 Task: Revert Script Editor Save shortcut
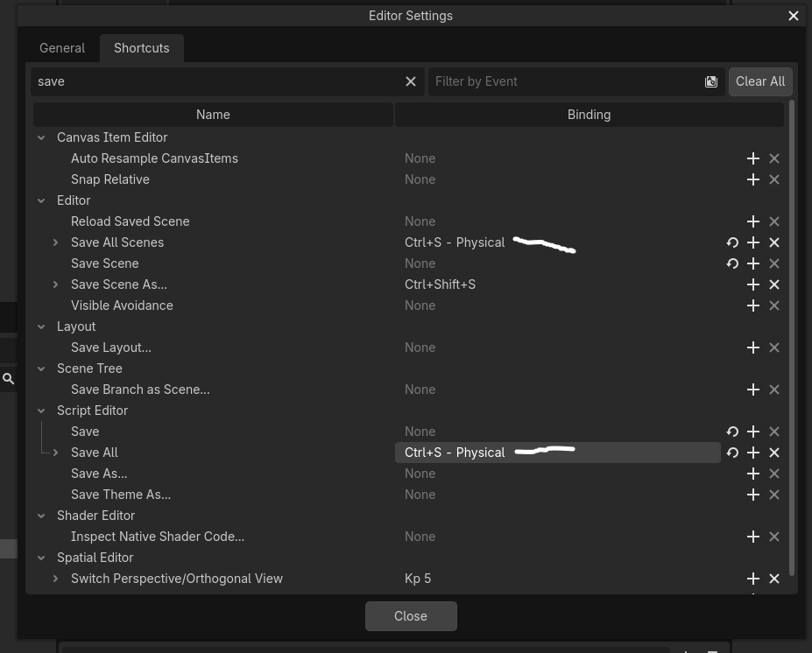[732, 432]
